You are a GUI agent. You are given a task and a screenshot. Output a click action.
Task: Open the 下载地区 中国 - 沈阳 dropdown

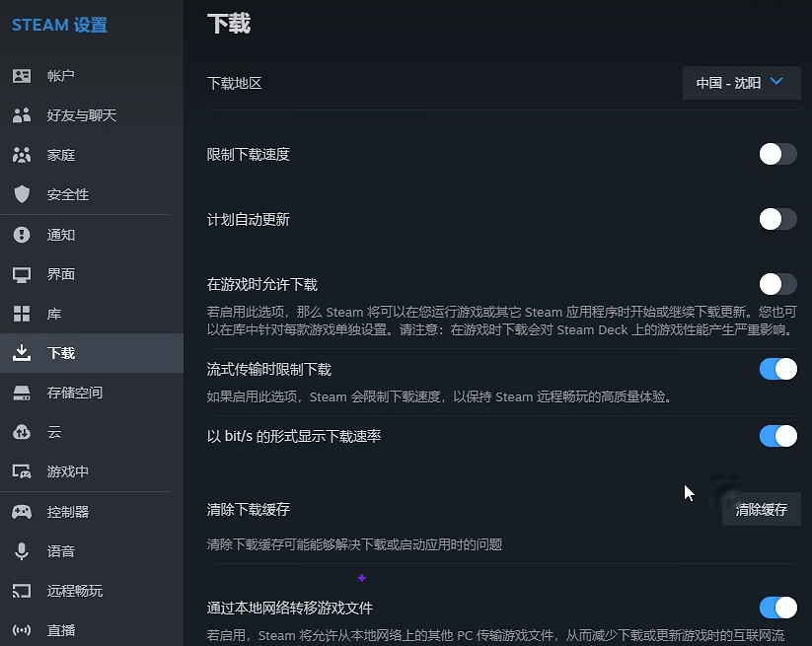tap(740, 83)
